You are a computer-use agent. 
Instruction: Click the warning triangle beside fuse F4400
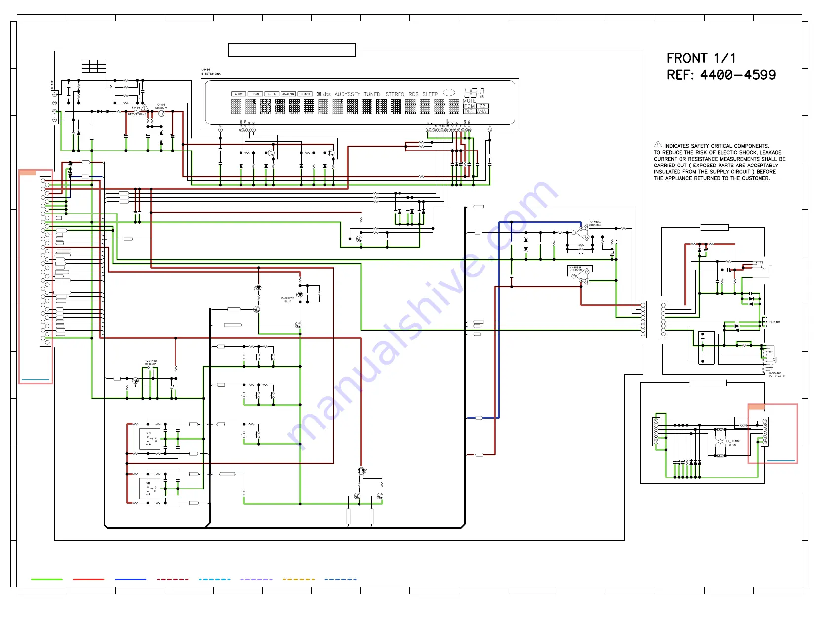144,108
